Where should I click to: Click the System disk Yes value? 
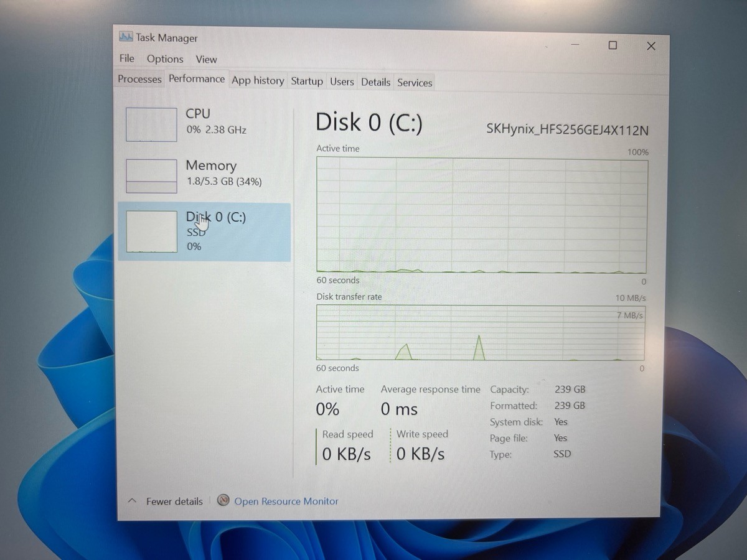tap(560, 421)
